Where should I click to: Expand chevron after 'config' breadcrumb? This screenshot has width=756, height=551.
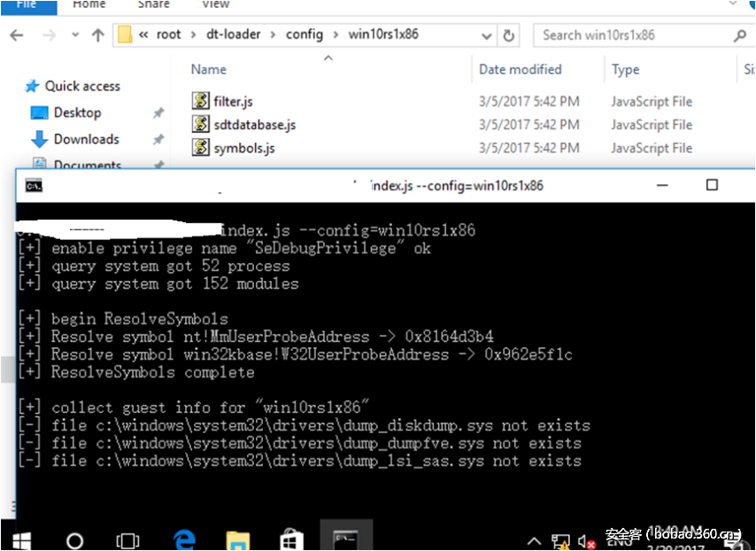pos(336,35)
